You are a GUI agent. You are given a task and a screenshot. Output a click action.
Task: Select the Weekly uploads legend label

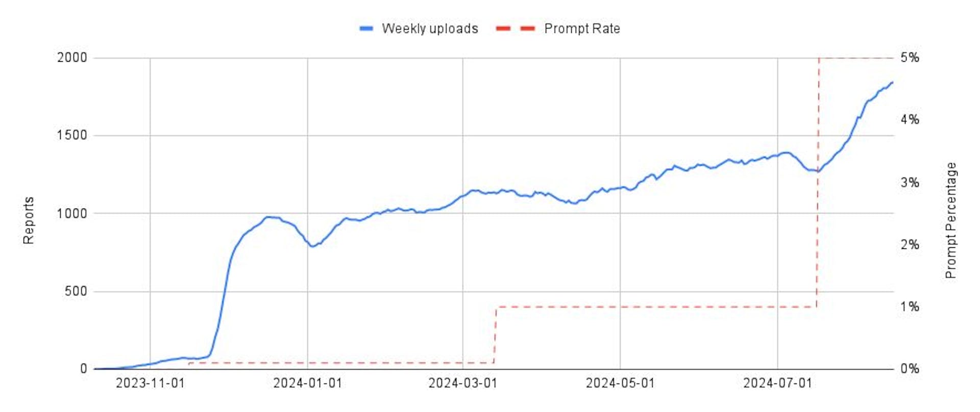click(x=430, y=29)
